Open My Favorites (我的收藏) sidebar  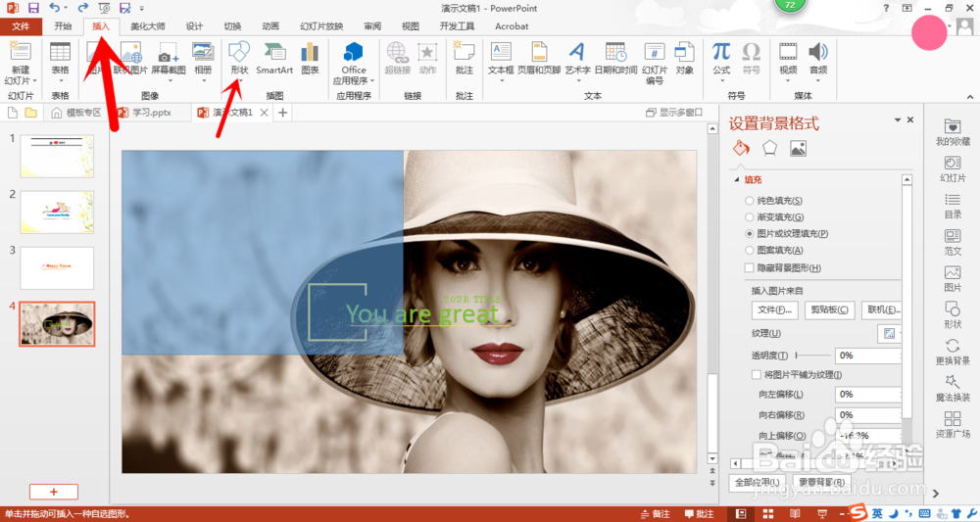pos(953,133)
